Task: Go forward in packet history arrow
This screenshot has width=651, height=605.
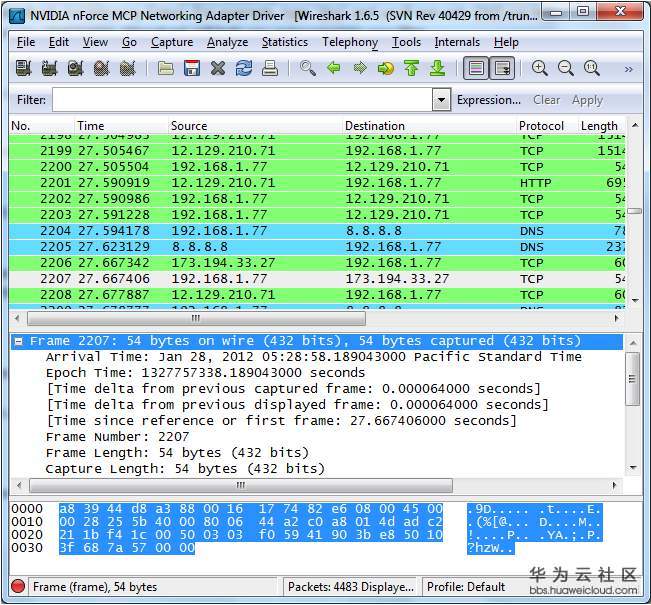Action: 360,68
